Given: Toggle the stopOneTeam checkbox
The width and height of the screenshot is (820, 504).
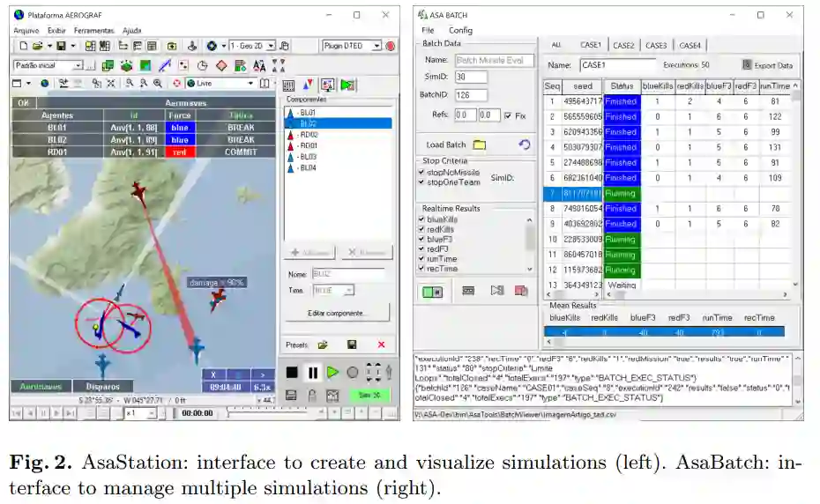Looking at the screenshot, I should 421,182.
